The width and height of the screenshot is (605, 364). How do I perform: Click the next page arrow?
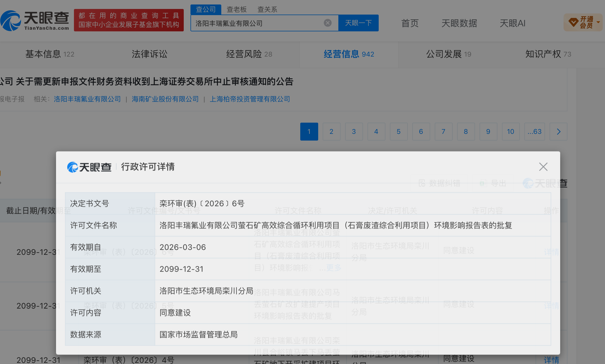coord(559,132)
